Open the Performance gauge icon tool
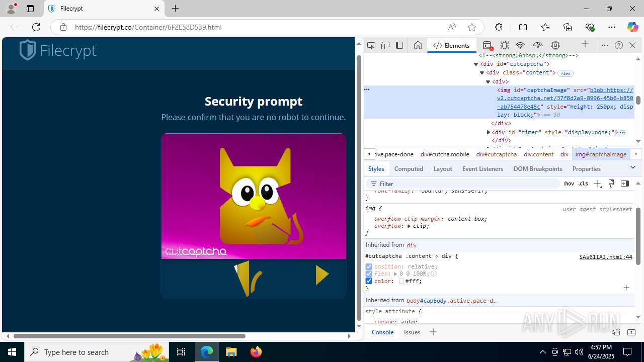 (537, 45)
